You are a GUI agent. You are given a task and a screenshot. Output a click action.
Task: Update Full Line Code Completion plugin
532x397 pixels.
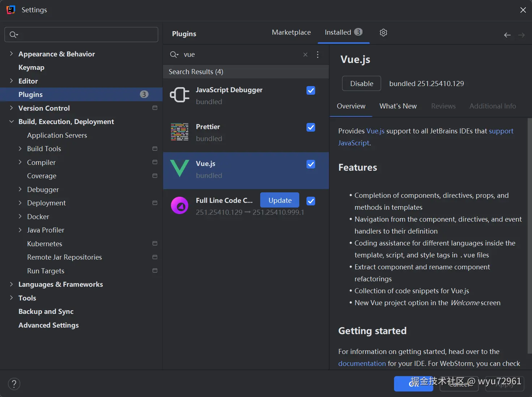tap(280, 200)
